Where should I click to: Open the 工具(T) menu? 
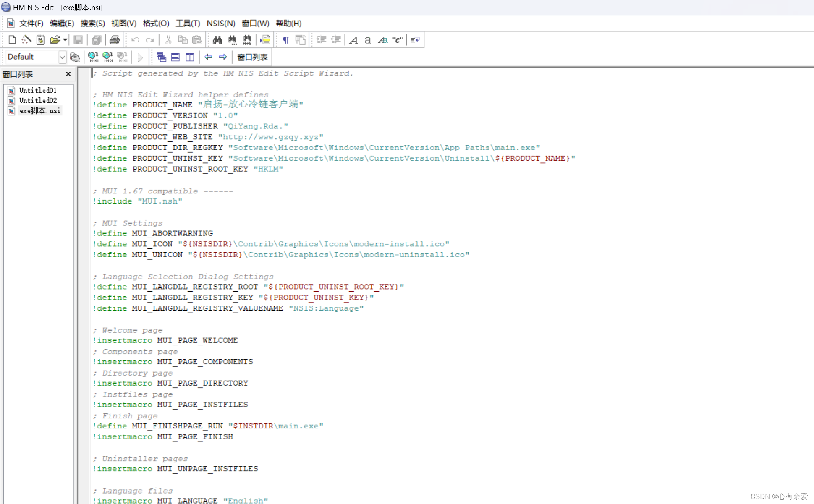pos(188,24)
